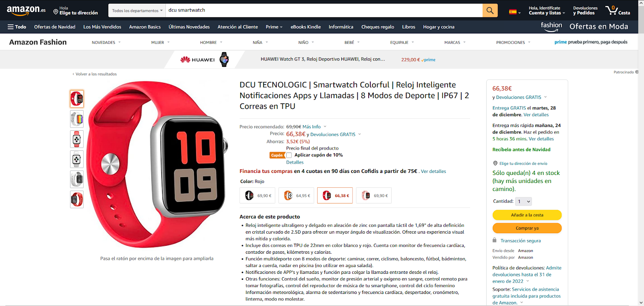
Task: Open the NIÑA fashion menu
Action: 260,42
